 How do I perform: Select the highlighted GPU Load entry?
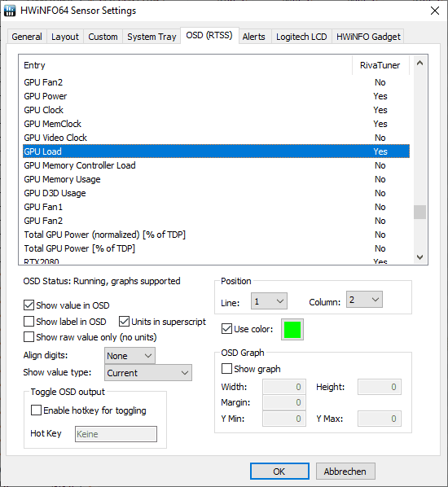(216, 151)
